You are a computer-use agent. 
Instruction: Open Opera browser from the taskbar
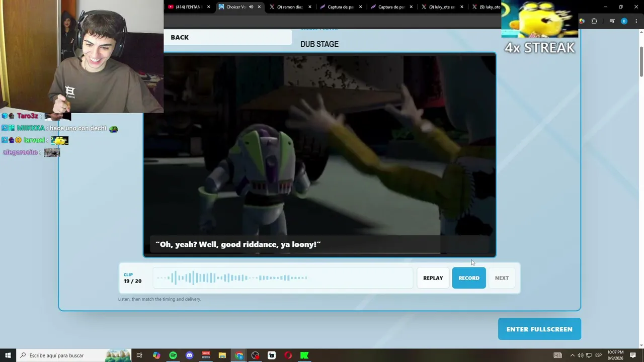pos(288,355)
